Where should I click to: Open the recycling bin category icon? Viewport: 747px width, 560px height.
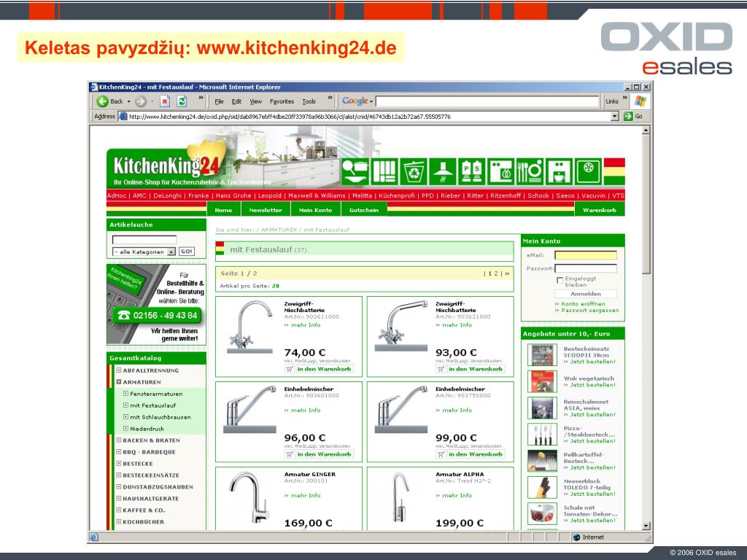point(414,171)
